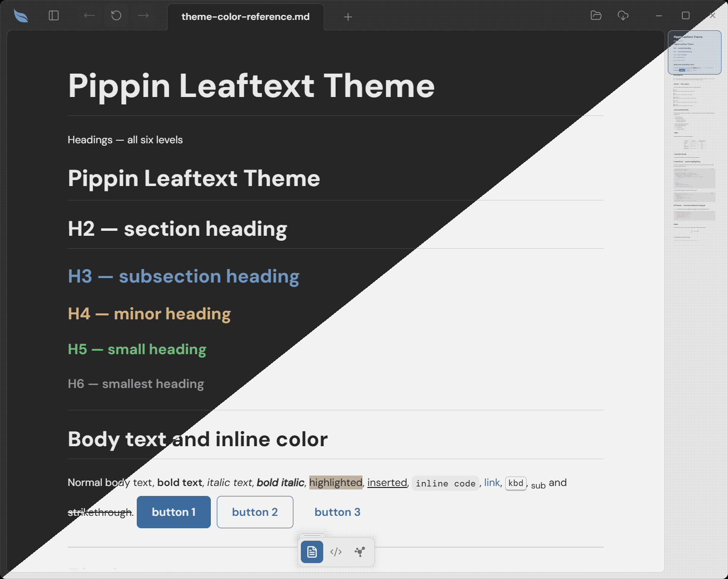Click the Leaftext leaf logo icon

pyautogui.click(x=21, y=16)
